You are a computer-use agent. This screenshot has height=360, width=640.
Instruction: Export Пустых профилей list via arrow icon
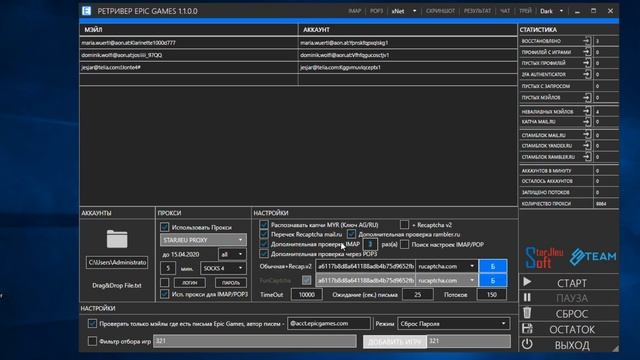tap(587, 63)
